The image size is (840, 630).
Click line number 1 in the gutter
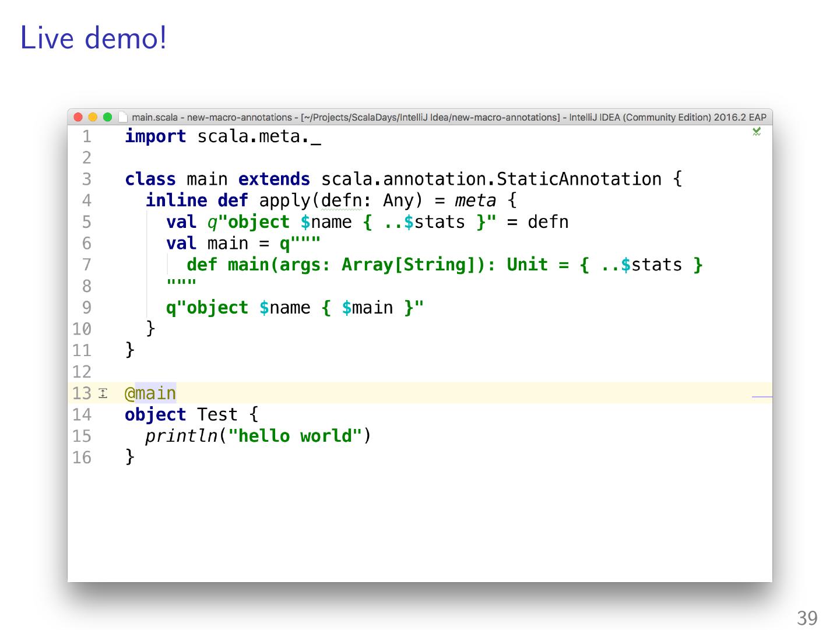coord(87,136)
